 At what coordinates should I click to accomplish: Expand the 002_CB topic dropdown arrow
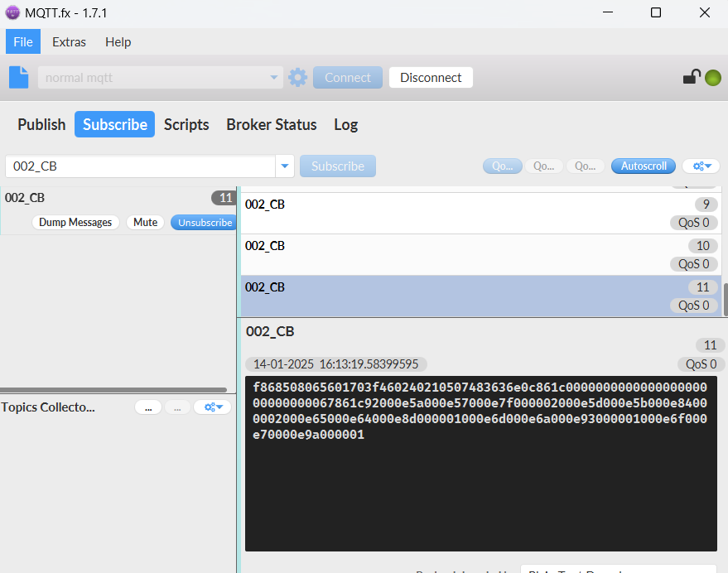click(285, 166)
